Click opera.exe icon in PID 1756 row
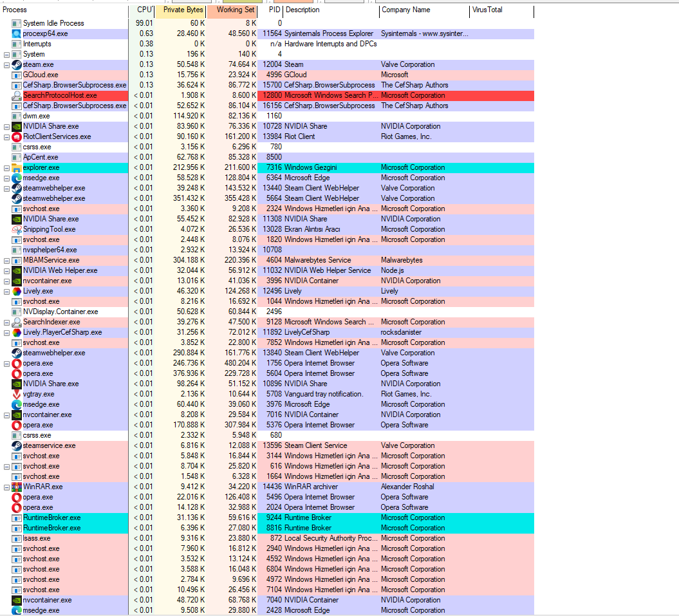This screenshot has width=679, height=616. point(17,364)
